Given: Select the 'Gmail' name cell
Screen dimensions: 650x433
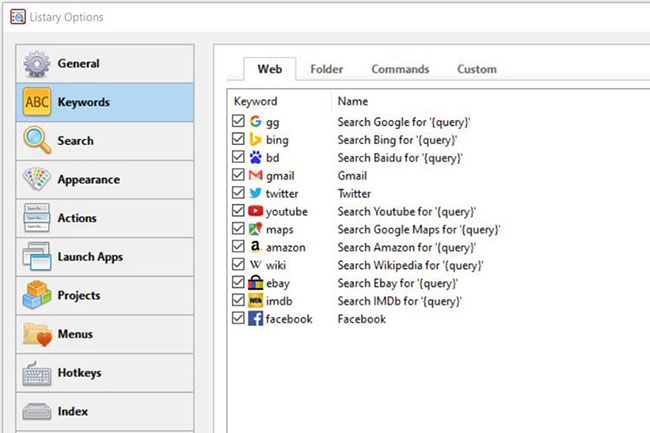Looking at the screenshot, I should click(352, 176).
